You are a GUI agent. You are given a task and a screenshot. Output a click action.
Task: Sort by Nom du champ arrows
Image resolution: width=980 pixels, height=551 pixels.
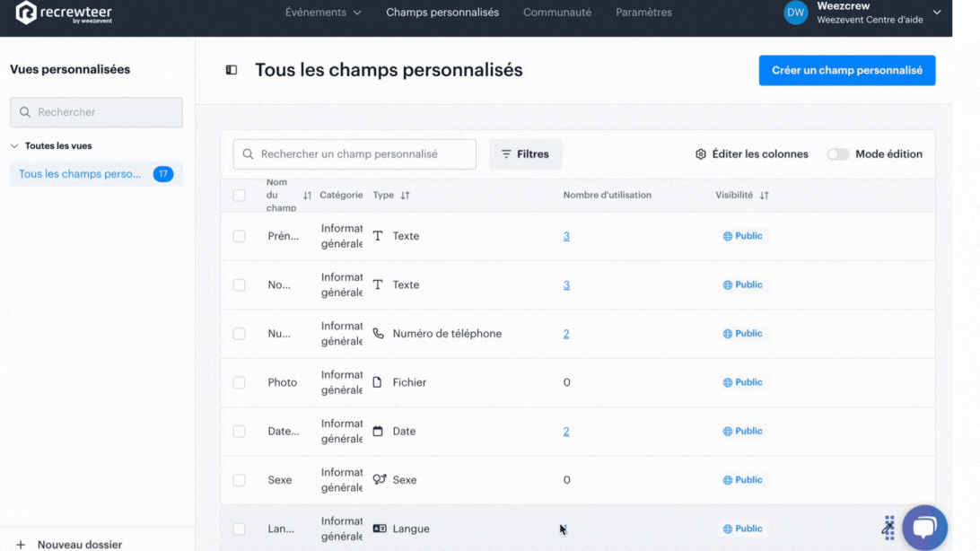[307, 196]
